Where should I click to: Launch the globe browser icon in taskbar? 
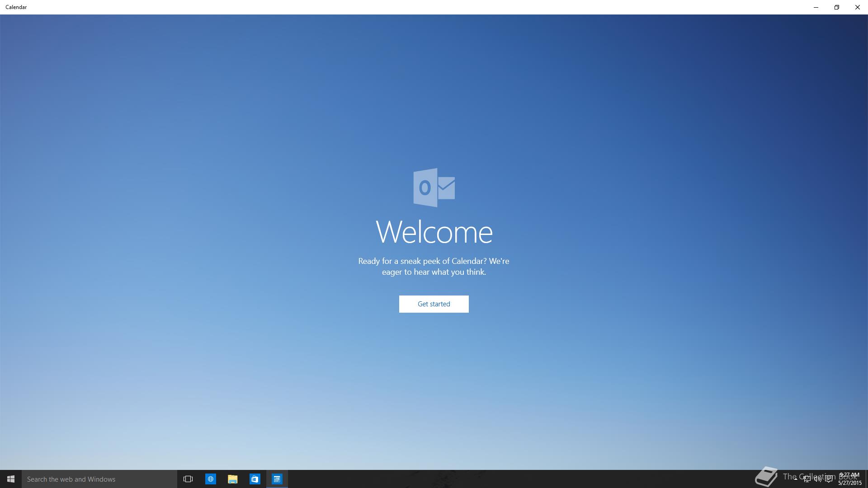point(210,479)
